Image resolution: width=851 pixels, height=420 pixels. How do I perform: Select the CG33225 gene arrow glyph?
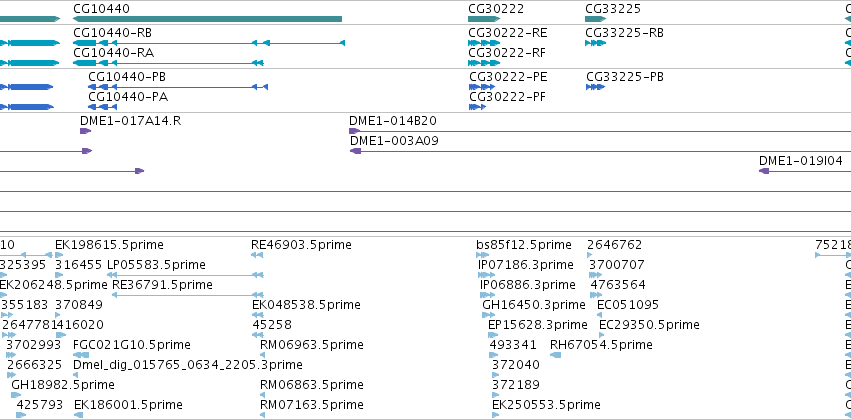point(595,19)
